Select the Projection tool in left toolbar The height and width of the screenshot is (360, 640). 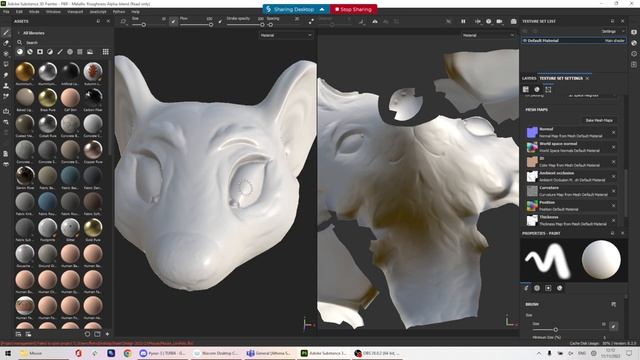pyautogui.click(x=6, y=53)
